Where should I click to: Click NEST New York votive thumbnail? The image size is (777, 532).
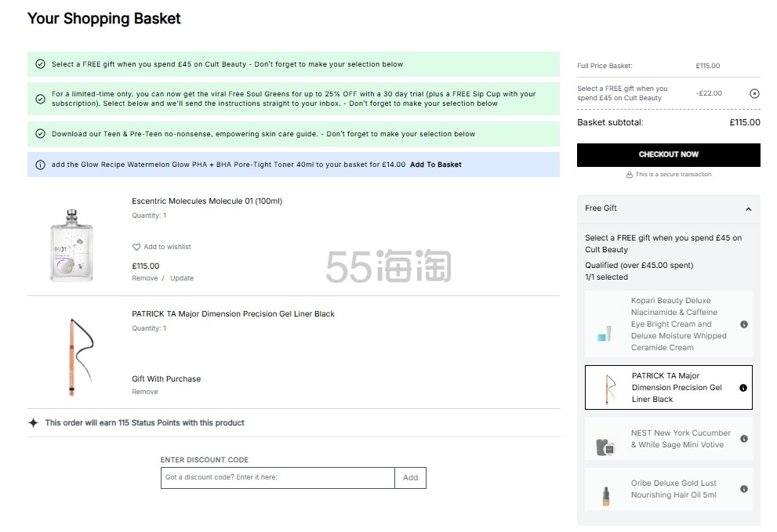605,447
